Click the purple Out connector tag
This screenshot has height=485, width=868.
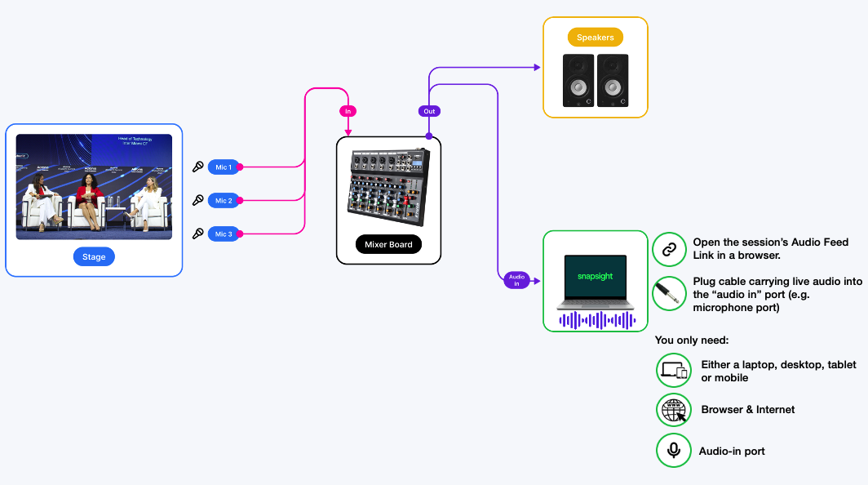pos(429,111)
